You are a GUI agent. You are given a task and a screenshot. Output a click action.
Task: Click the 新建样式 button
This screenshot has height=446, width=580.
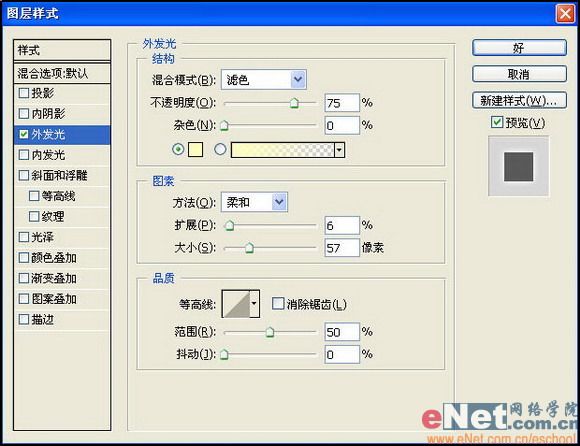point(519,100)
